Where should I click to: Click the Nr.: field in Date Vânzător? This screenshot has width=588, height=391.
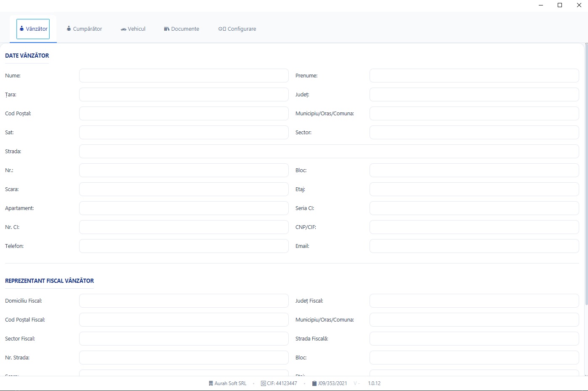point(184,170)
